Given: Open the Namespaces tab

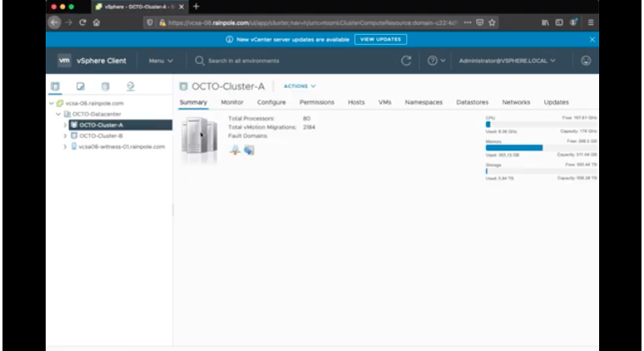Looking at the screenshot, I should [x=424, y=102].
